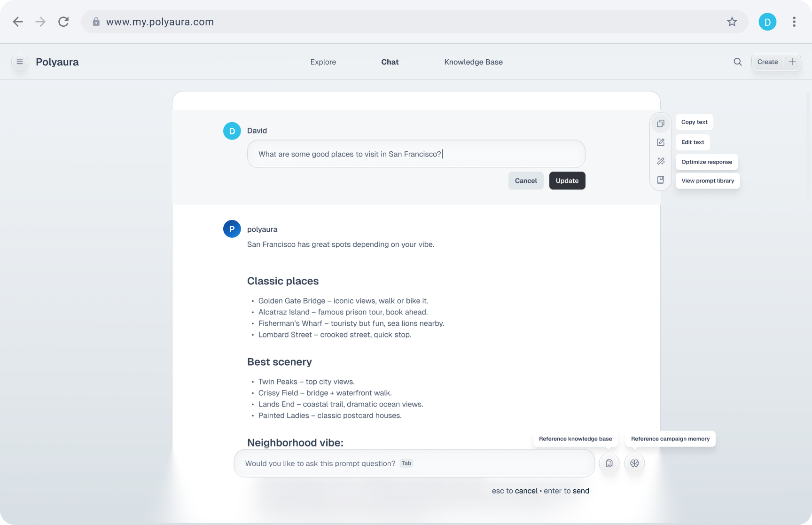The width and height of the screenshot is (812, 525).
Task: Click the Reference campaign memory tooltip
Action: pyautogui.click(x=671, y=439)
